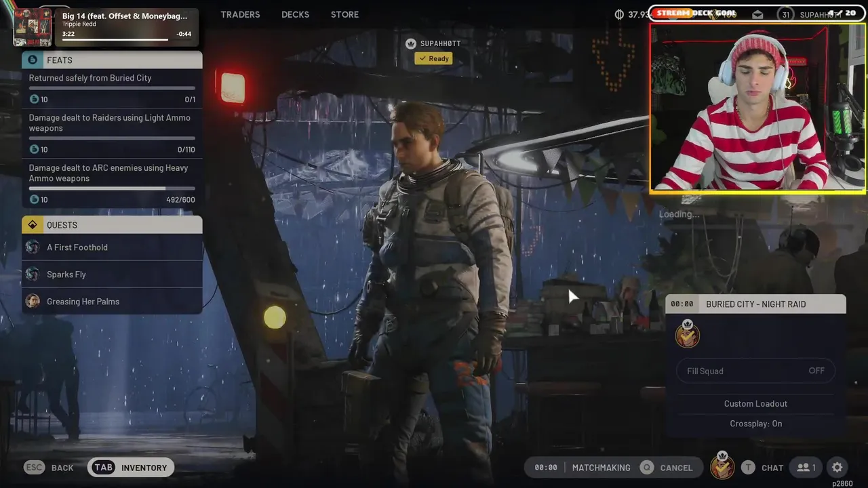Open the mail envelope icon
The width and height of the screenshot is (868, 488).
pos(757,14)
